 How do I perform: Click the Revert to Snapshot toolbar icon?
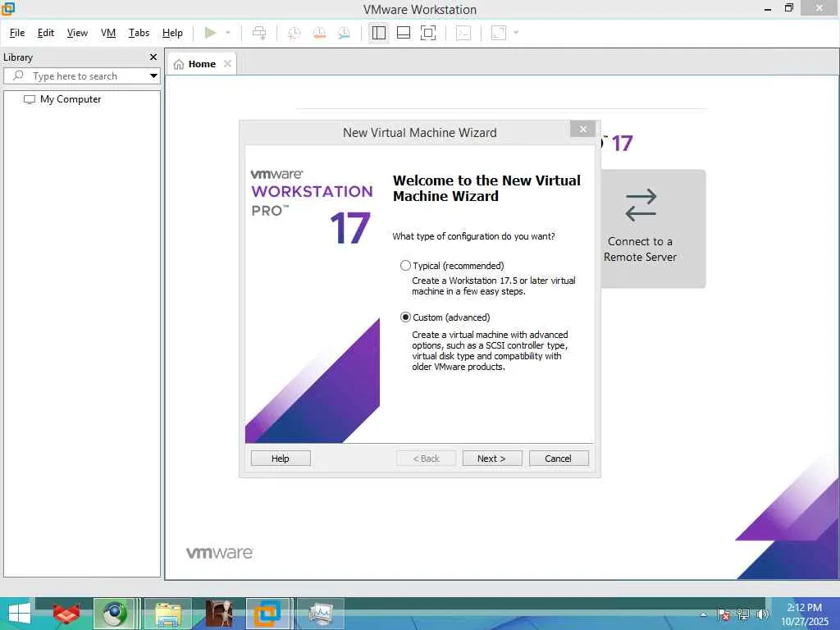click(319, 33)
